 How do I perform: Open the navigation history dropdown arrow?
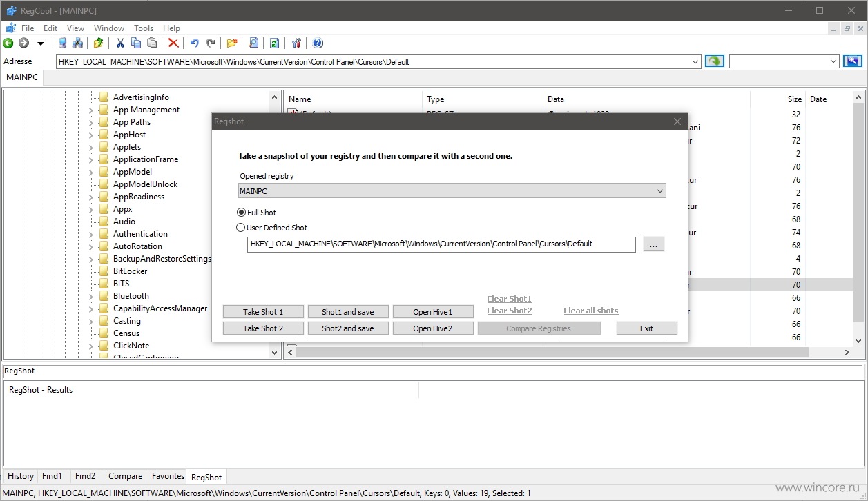pyautogui.click(x=41, y=43)
